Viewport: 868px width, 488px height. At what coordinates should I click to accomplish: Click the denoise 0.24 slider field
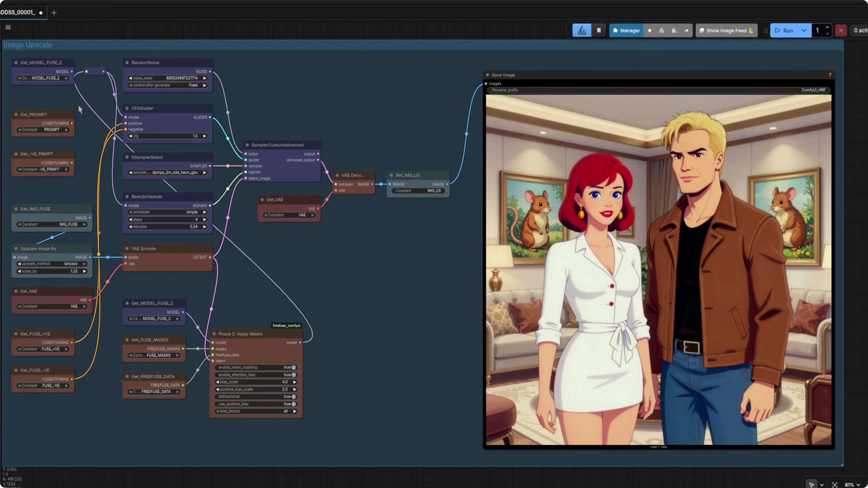tap(167, 227)
